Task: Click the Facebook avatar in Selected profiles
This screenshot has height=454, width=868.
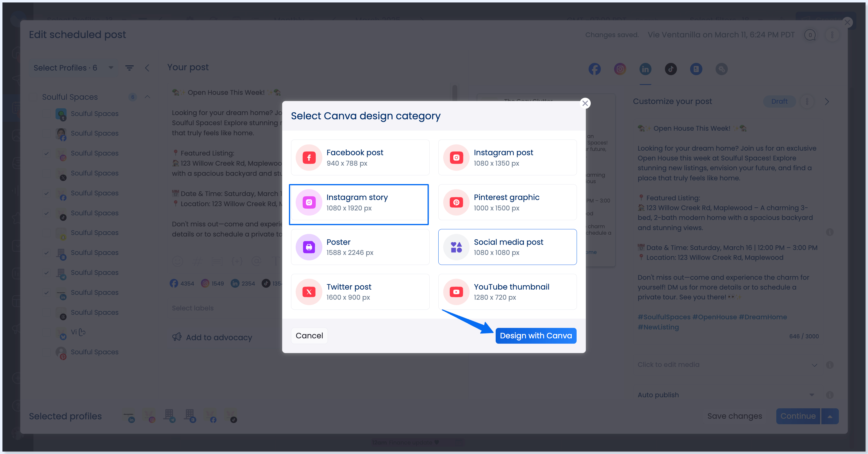Action: (x=211, y=417)
